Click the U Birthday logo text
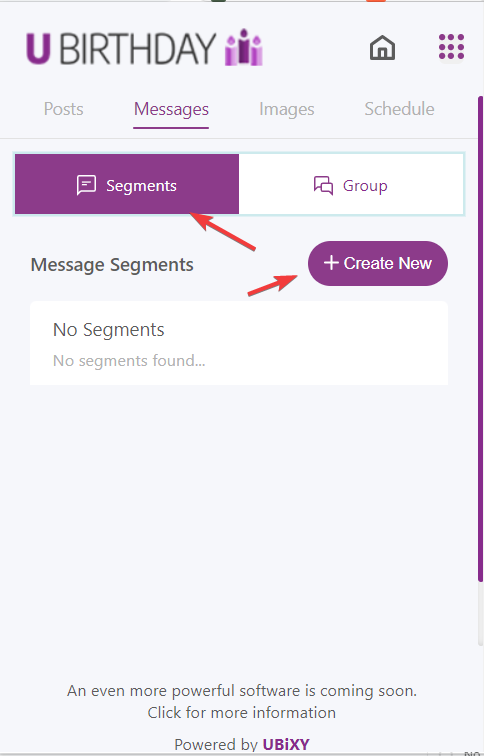The image size is (484, 756). (121, 48)
